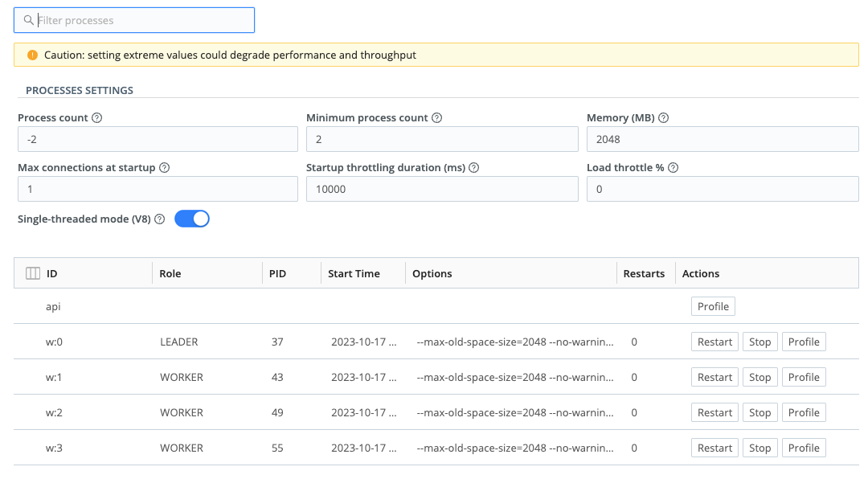Restart worker w:3
Screen dimensions: 868x479
click(x=714, y=448)
